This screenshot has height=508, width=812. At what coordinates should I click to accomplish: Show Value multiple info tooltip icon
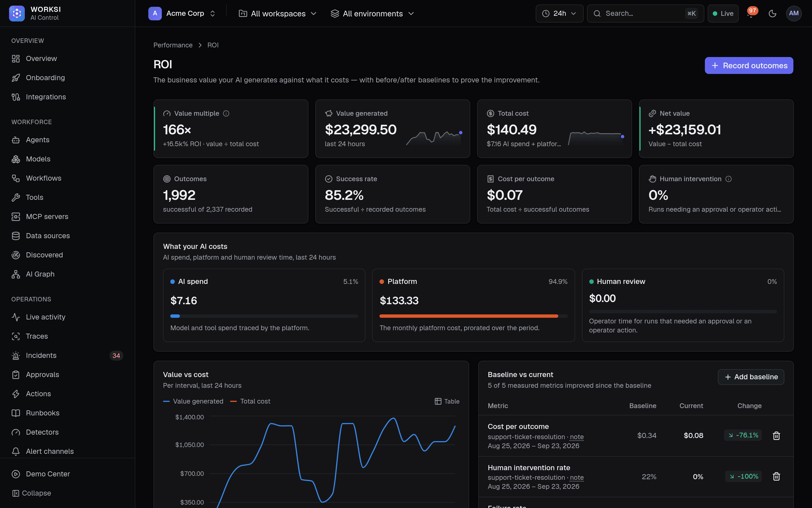point(226,113)
